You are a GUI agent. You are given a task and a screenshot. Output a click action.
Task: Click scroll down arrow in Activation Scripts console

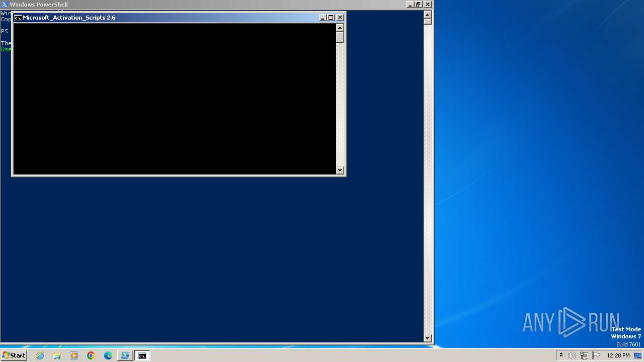(340, 170)
